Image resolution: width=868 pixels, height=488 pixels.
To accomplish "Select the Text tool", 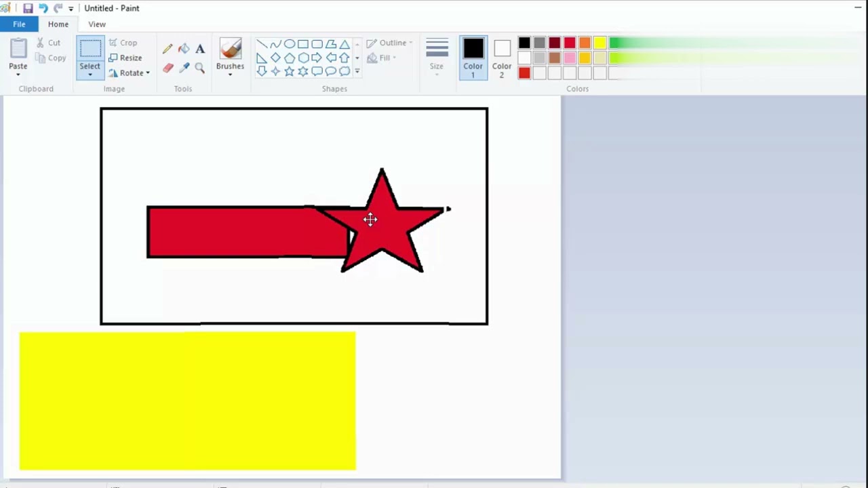I will point(200,49).
